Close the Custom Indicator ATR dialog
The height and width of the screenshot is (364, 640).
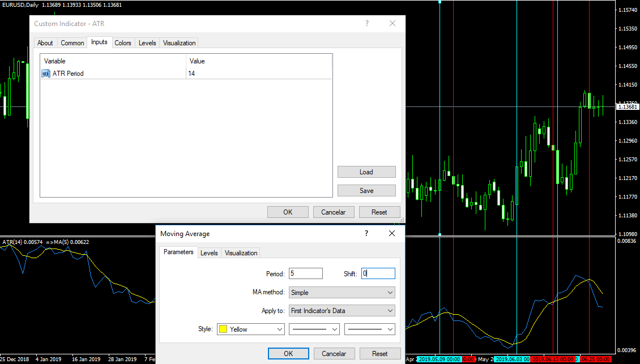(392, 23)
